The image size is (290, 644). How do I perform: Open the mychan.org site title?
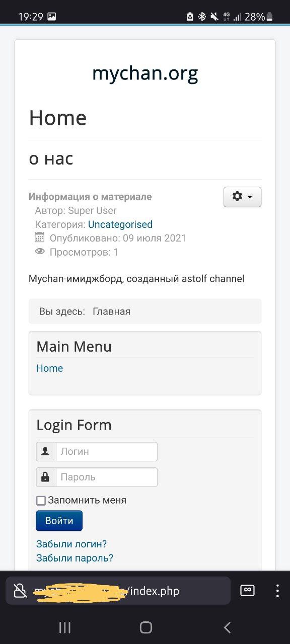(145, 73)
